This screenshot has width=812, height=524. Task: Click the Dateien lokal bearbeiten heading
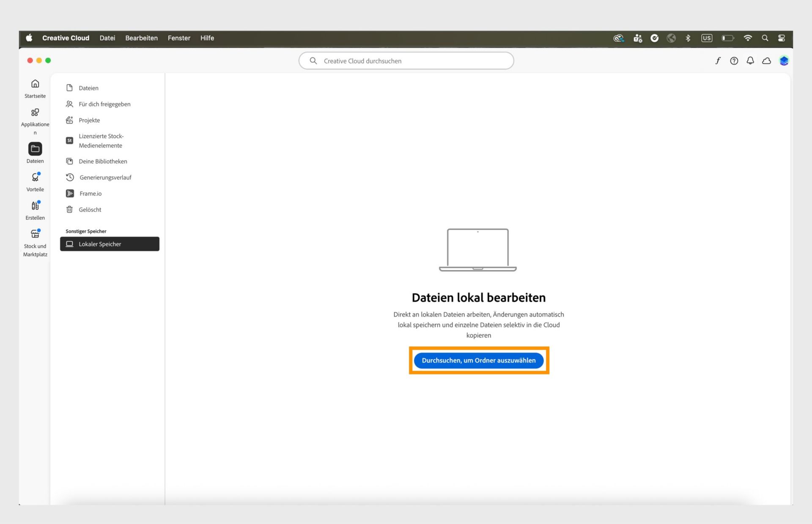tap(479, 297)
